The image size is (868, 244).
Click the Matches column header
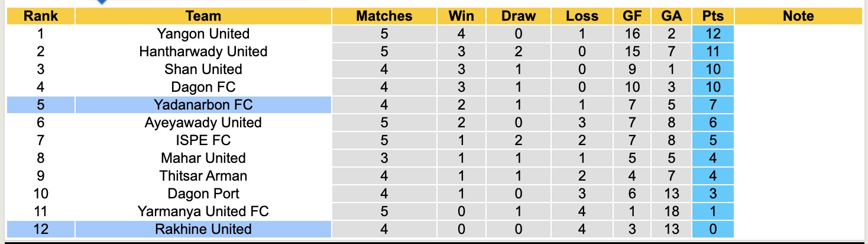384,16
